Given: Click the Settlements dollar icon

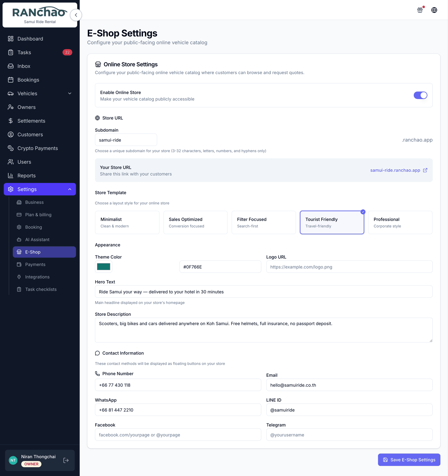Looking at the screenshot, I should point(11,121).
